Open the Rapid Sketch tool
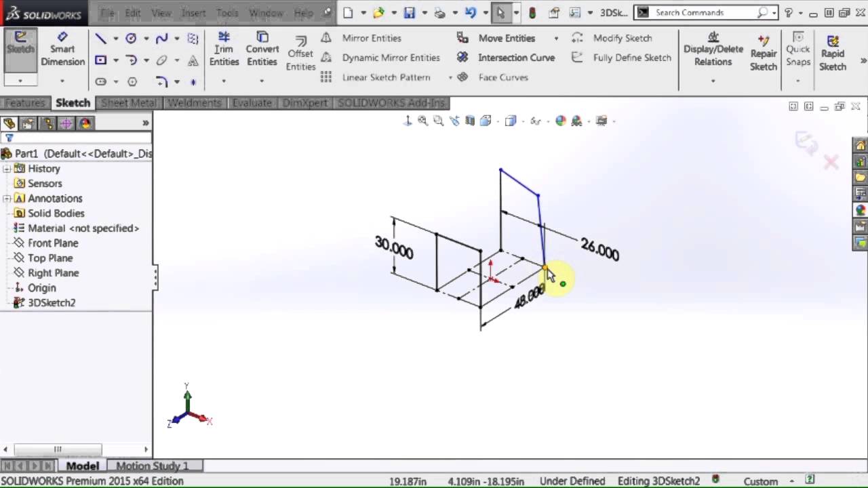The image size is (868, 488). 832,54
